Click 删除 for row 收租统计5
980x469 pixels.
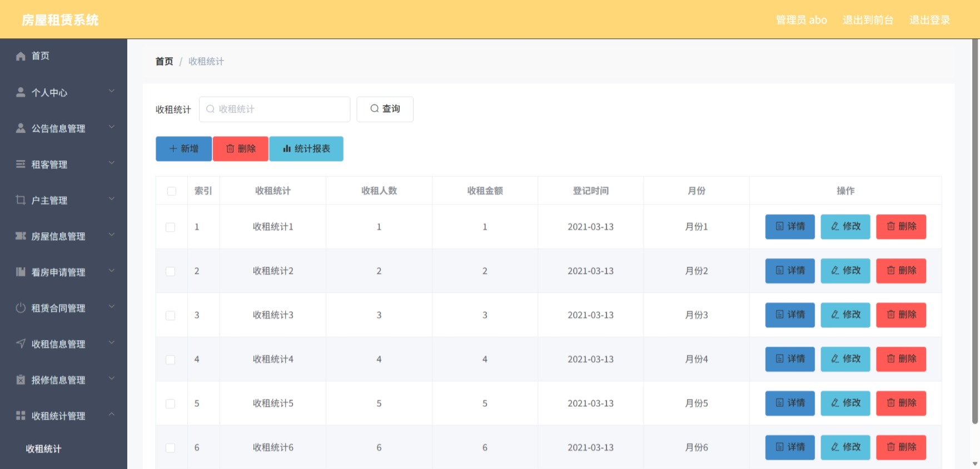point(901,403)
